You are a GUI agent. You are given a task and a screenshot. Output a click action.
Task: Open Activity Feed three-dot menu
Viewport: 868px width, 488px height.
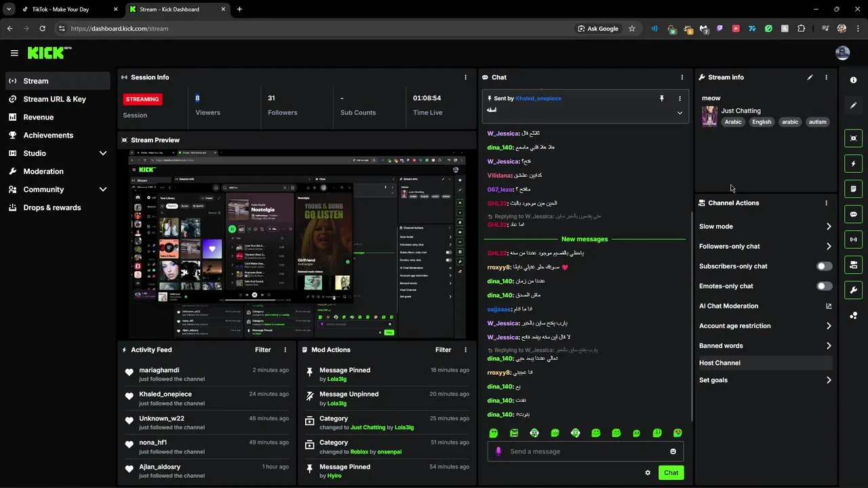(x=285, y=350)
